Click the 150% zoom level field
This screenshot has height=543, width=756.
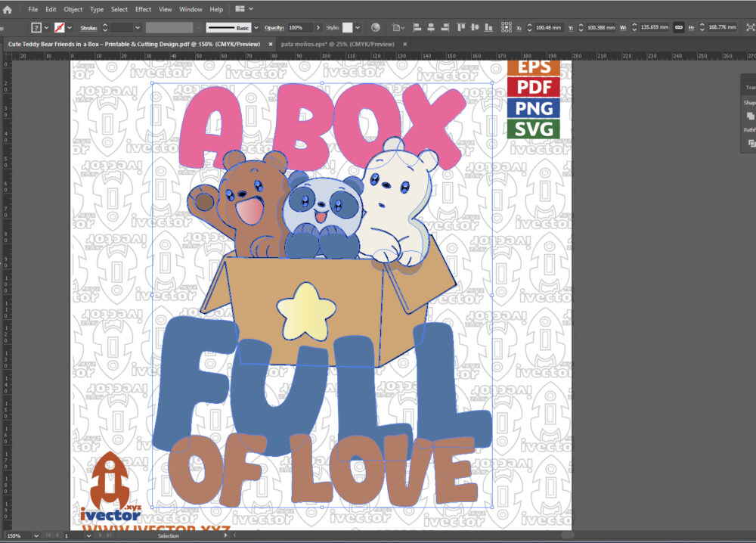click(17, 535)
